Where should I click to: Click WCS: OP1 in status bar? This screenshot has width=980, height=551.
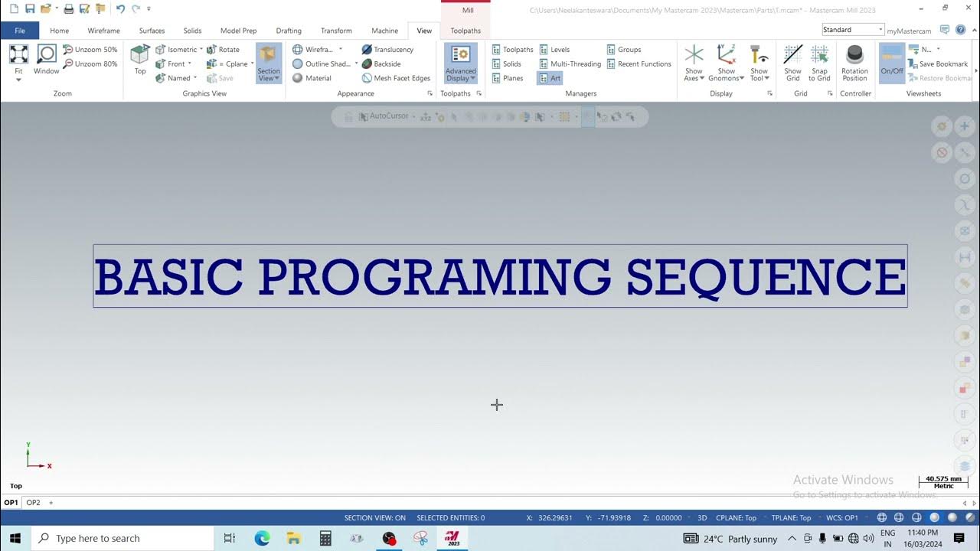click(x=842, y=518)
